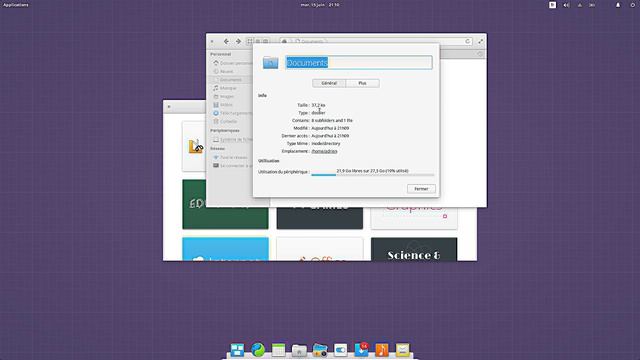Open Mail from the dock
Screen dimensions: 640x360
402,350
